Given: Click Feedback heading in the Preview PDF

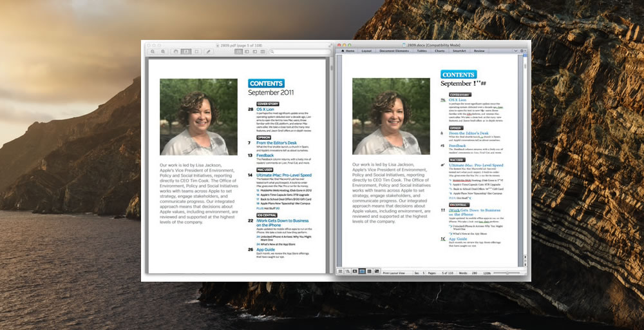Looking at the screenshot, I should 265,155.
